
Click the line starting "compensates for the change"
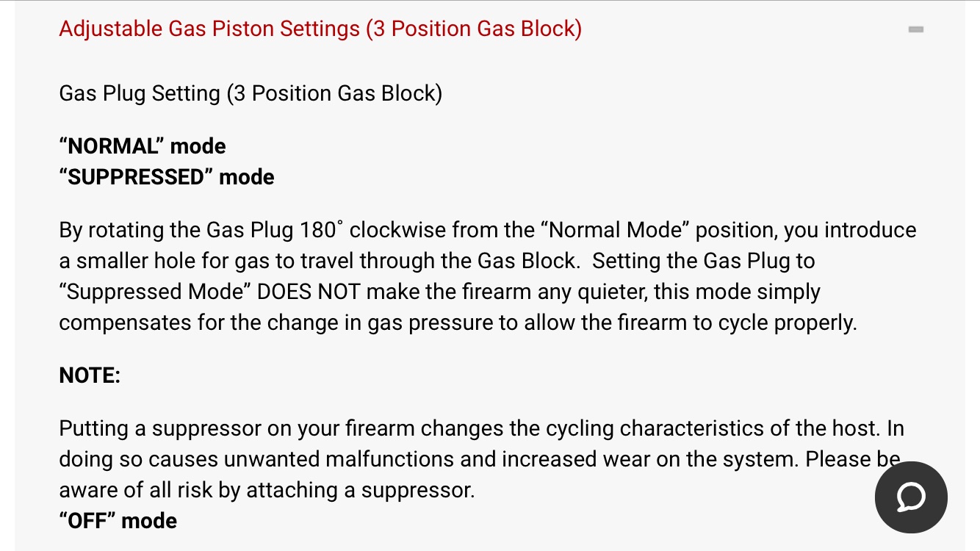click(x=458, y=323)
